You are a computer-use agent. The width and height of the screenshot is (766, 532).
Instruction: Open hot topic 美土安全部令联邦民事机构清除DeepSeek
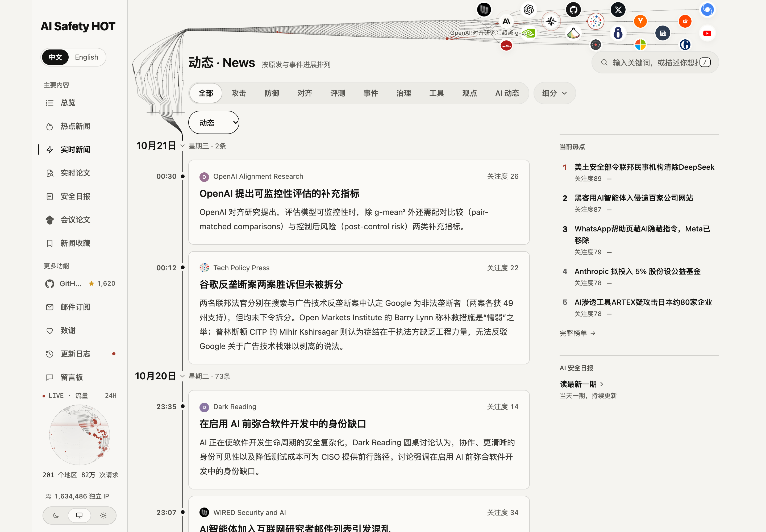(x=644, y=167)
